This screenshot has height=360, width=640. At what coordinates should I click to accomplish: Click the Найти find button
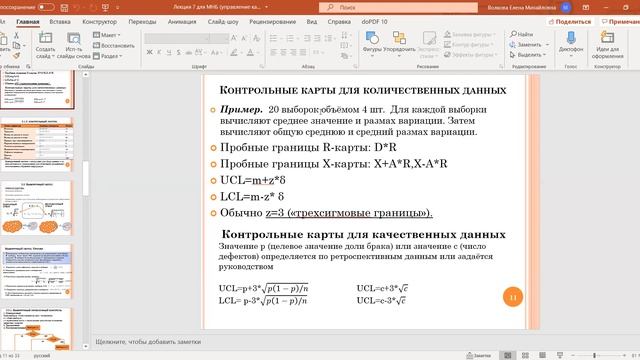click(522, 34)
